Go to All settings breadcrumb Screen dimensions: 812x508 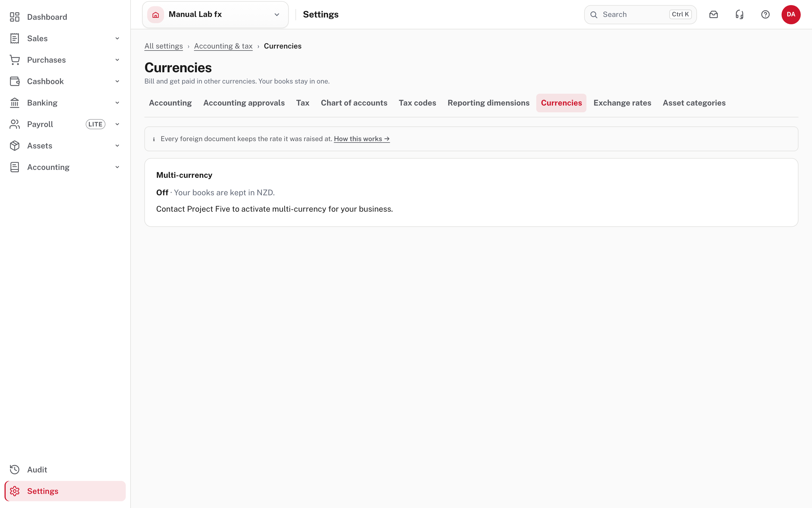[x=164, y=46]
